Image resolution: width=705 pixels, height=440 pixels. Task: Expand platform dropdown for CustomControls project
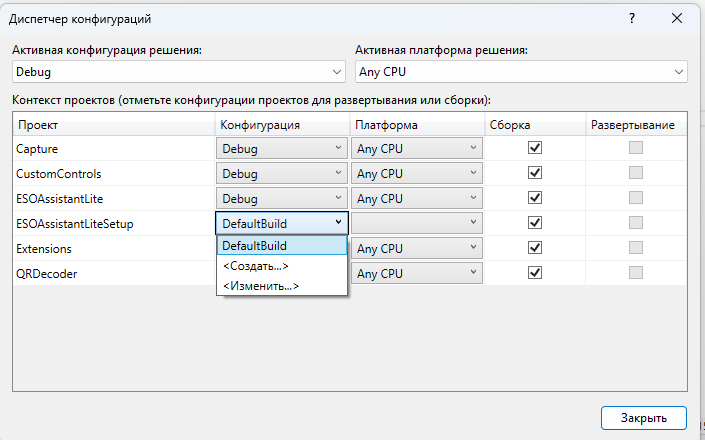(x=416, y=173)
